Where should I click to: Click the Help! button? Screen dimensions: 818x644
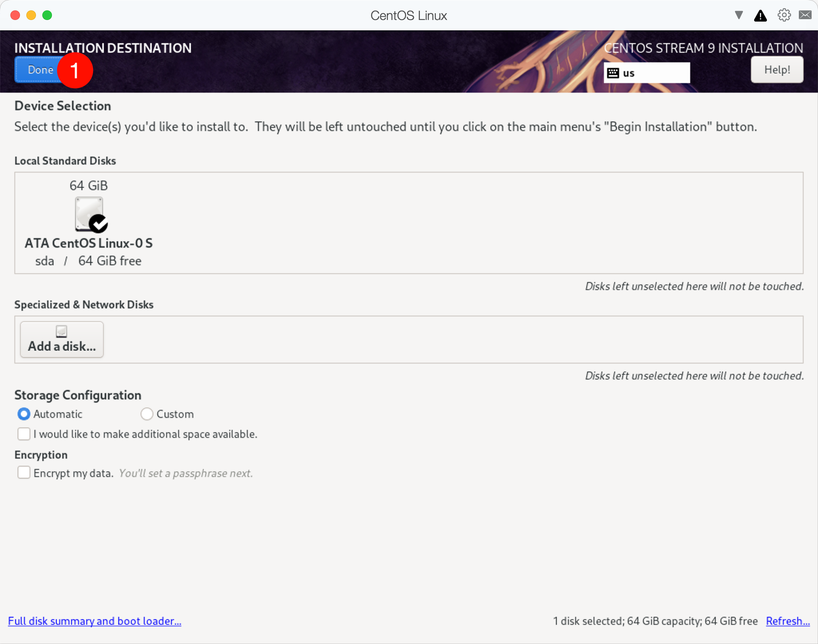tap(776, 70)
